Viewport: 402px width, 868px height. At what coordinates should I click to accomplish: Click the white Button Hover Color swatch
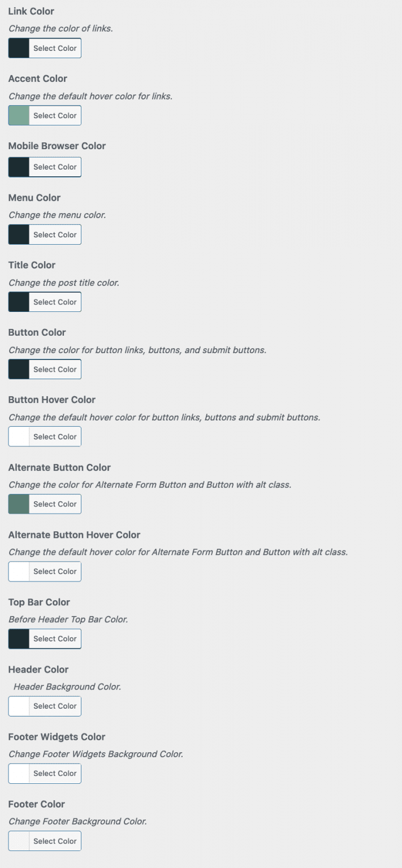click(x=18, y=436)
